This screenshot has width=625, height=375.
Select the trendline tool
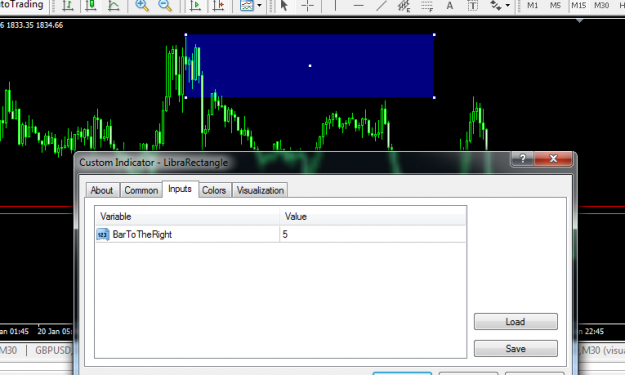(381, 6)
